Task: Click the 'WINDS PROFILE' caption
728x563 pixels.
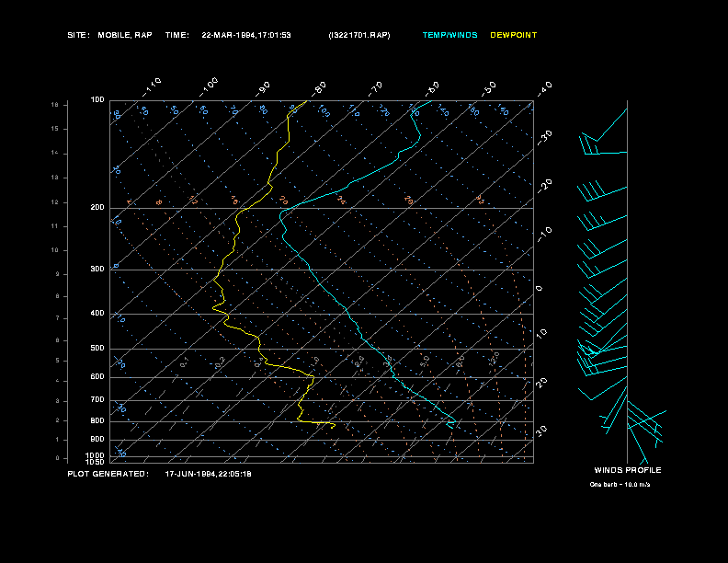Action: [627, 470]
